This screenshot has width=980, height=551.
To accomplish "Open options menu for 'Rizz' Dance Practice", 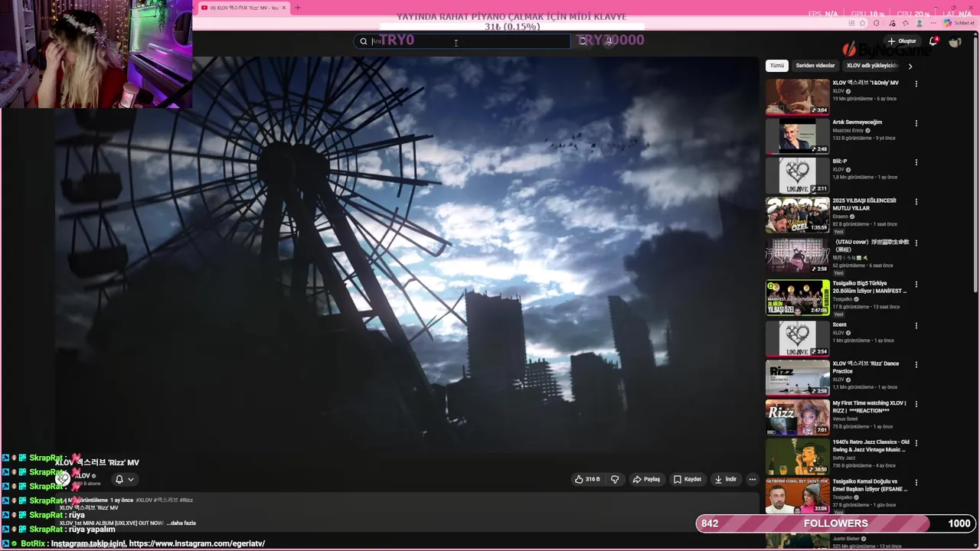I will click(x=916, y=364).
